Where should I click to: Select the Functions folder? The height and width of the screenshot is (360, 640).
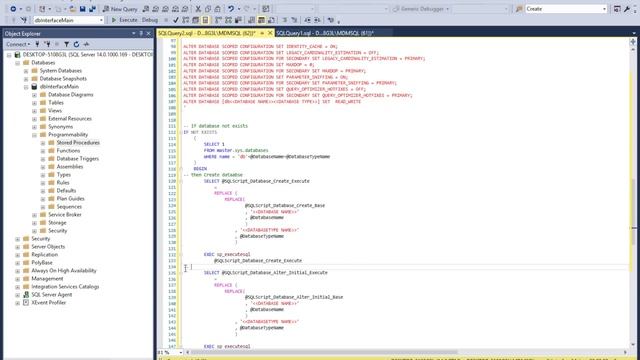coord(68,151)
